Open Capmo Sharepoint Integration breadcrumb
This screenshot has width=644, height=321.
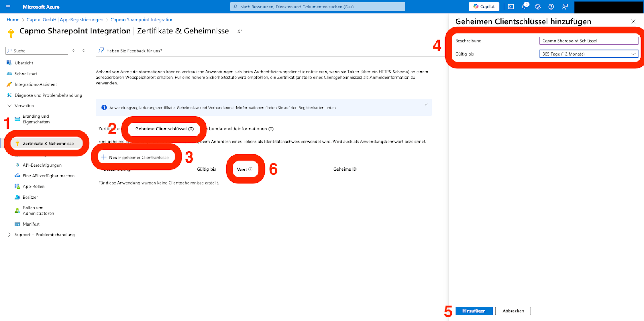point(142,20)
